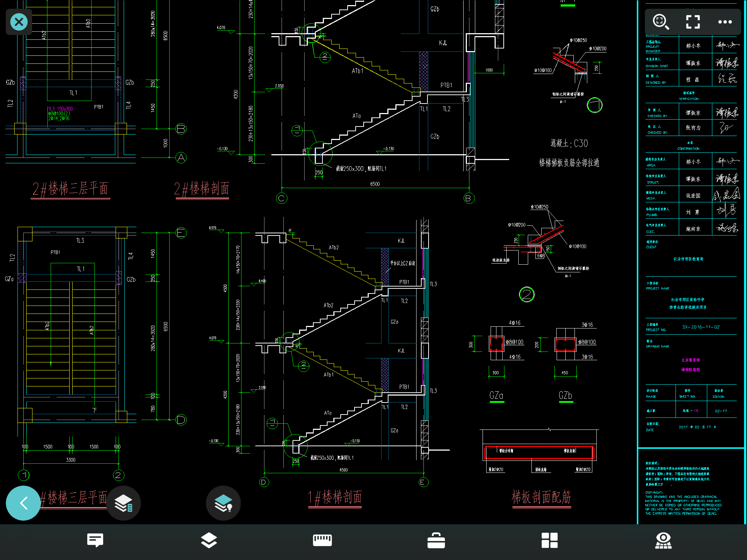
Task: Open the layer lightbulb floating button
Action: coord(223,503)
